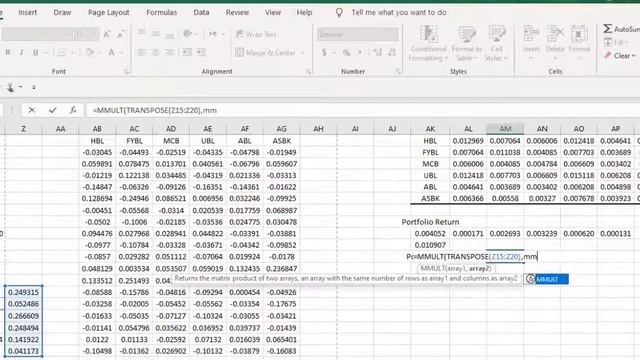Click Format button in Cells group

point(579,42)
